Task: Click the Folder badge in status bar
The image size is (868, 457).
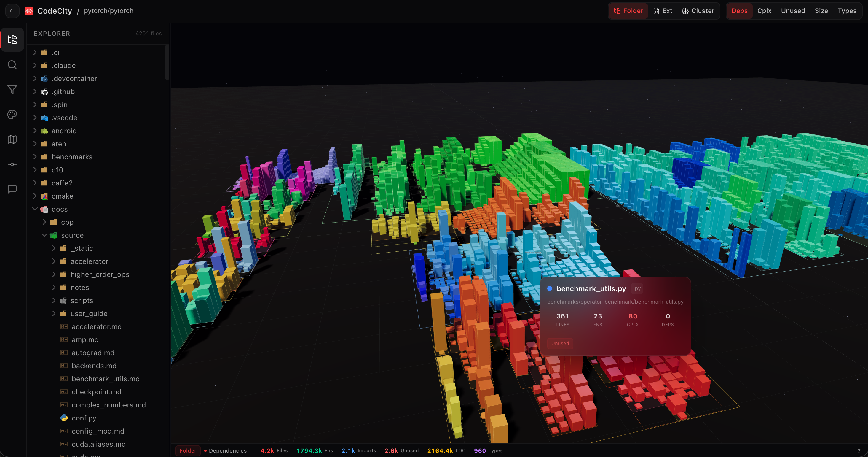Action: 188,450
